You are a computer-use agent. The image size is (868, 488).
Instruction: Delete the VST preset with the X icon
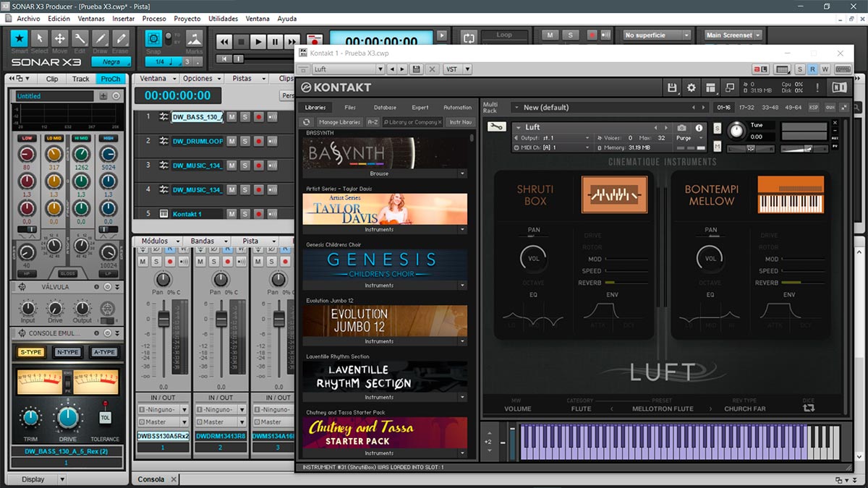(433, 69)
